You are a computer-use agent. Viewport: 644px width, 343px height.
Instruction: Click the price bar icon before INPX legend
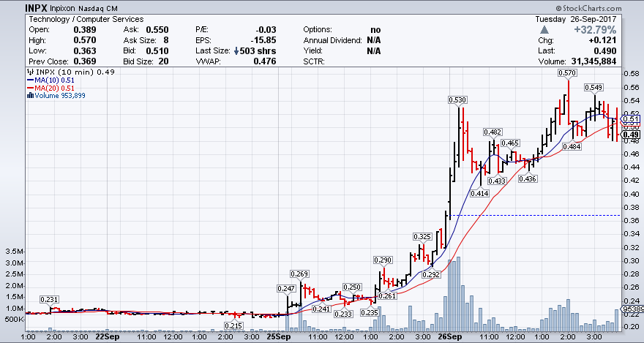point(29,72)
